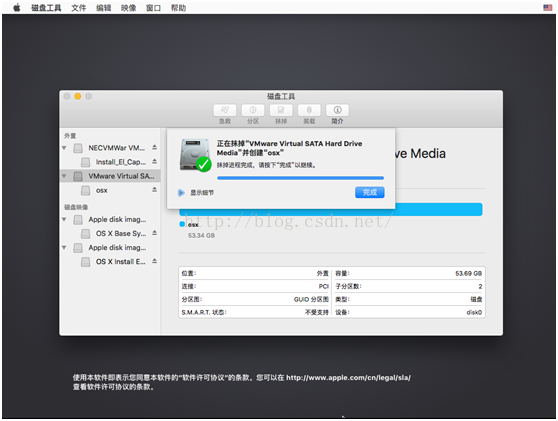The image size is (558, 421).
Task: Click the volume icon beside Install_El_Cap...
Action: coord(85,162)
